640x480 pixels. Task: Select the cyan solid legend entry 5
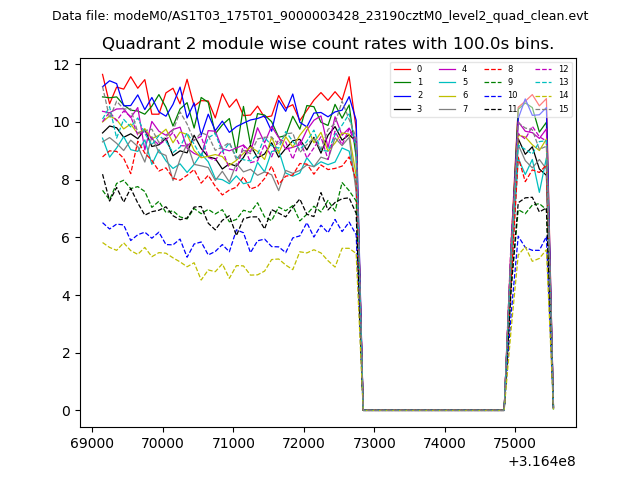[447, 82]
